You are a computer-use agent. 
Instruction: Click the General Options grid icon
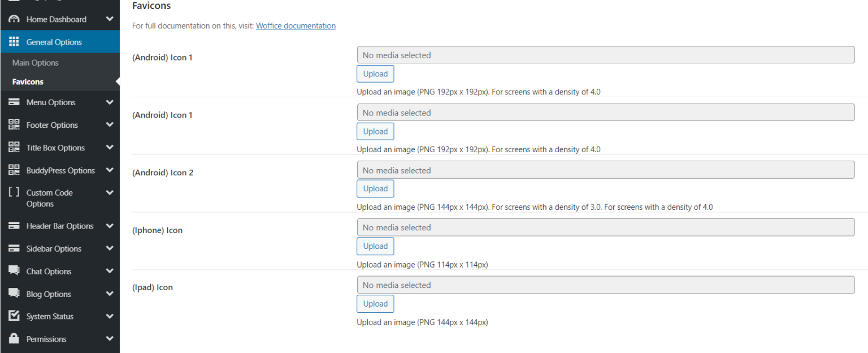14,42
